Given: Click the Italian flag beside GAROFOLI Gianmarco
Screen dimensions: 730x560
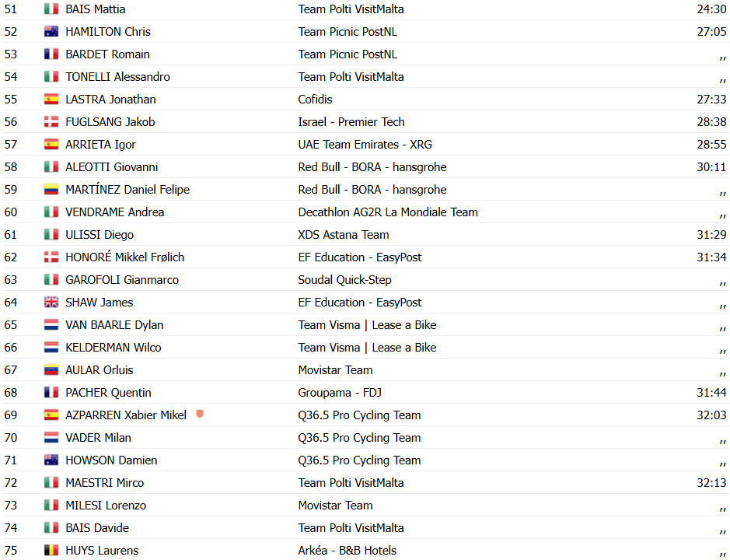Looking at the screenshot, I should (51, 279).
